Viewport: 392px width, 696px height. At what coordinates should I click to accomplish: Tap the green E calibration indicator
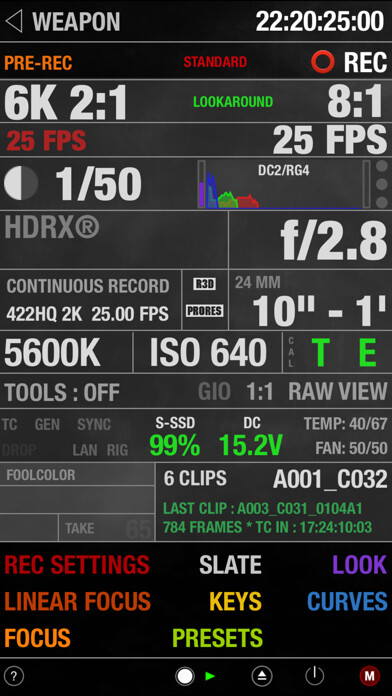[x=368, y=352]
